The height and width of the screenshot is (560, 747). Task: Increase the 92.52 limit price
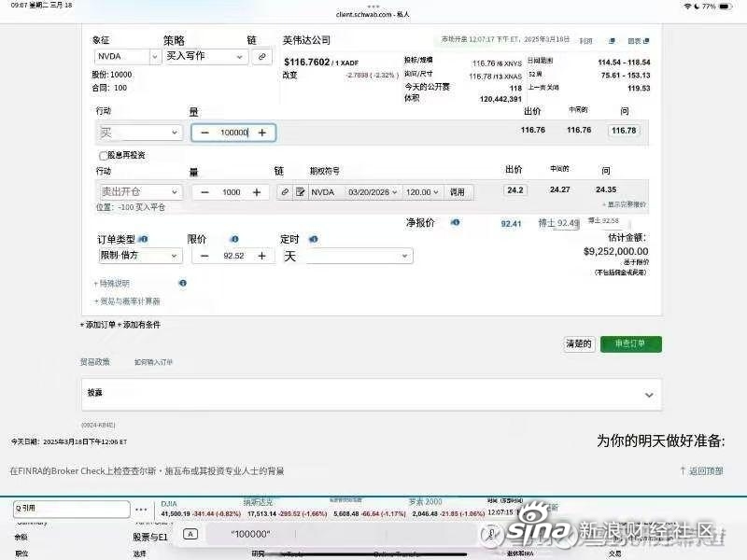coord(261,256)
